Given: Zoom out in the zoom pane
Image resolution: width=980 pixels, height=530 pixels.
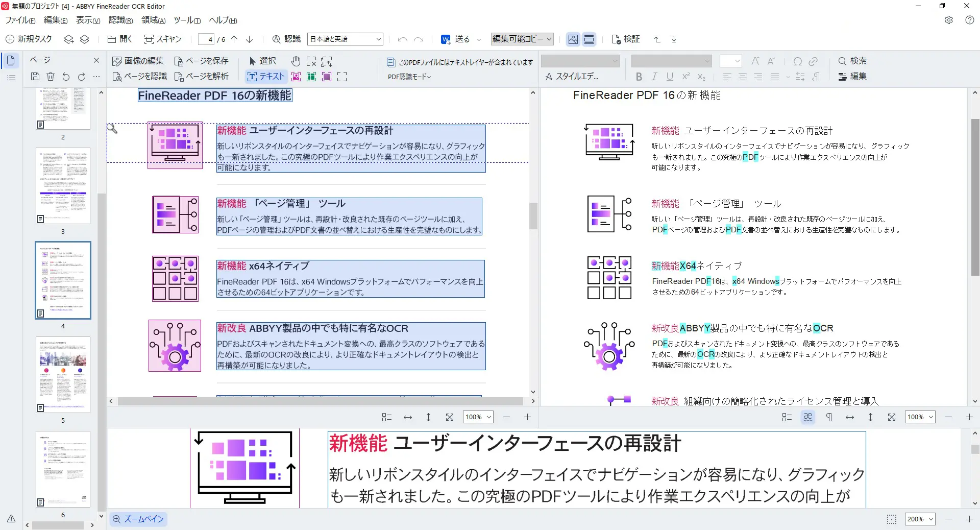Looking at the screenshot, I should tap(948, 519).
